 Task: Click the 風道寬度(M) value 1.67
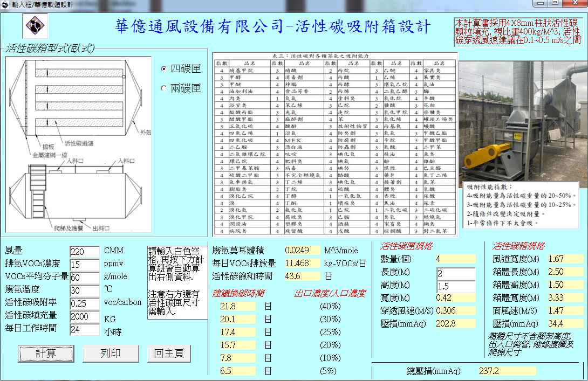(565, 259)
